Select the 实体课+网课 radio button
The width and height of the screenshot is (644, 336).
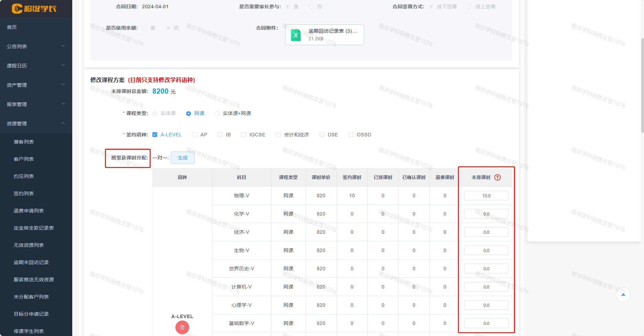click(x=217, y=114)
